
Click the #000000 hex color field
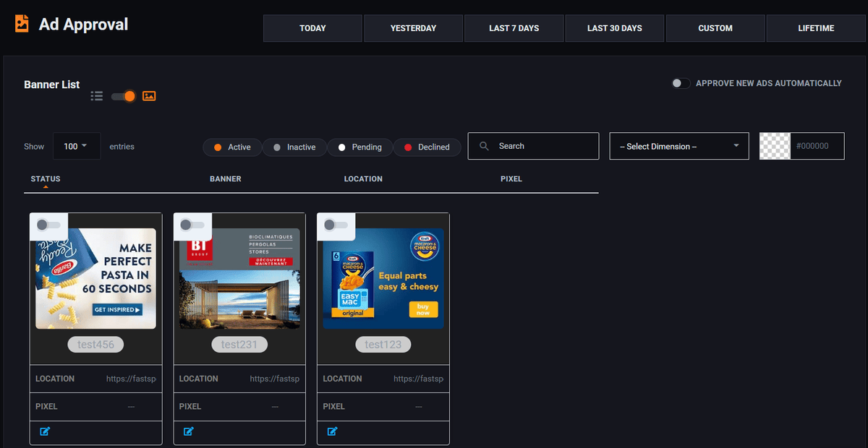(817, 146)
